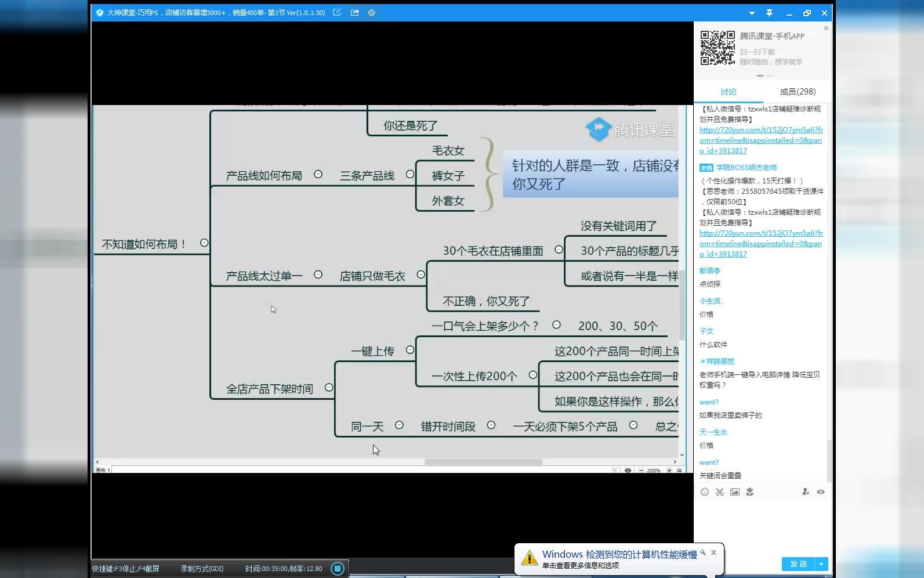Image resolution: width=924 pixels, height=578 pixels.
Task: Click the share icon in title bar
Action: point(354,12)
